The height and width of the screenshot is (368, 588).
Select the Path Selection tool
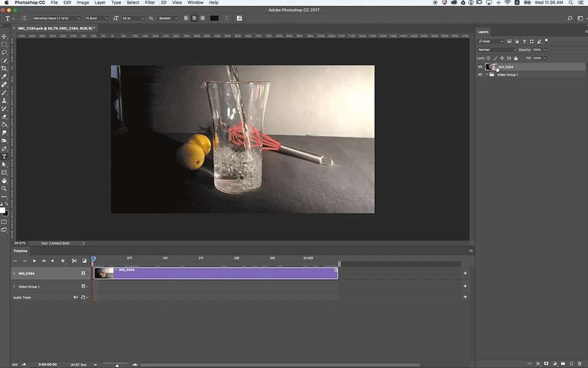(4, 165)
